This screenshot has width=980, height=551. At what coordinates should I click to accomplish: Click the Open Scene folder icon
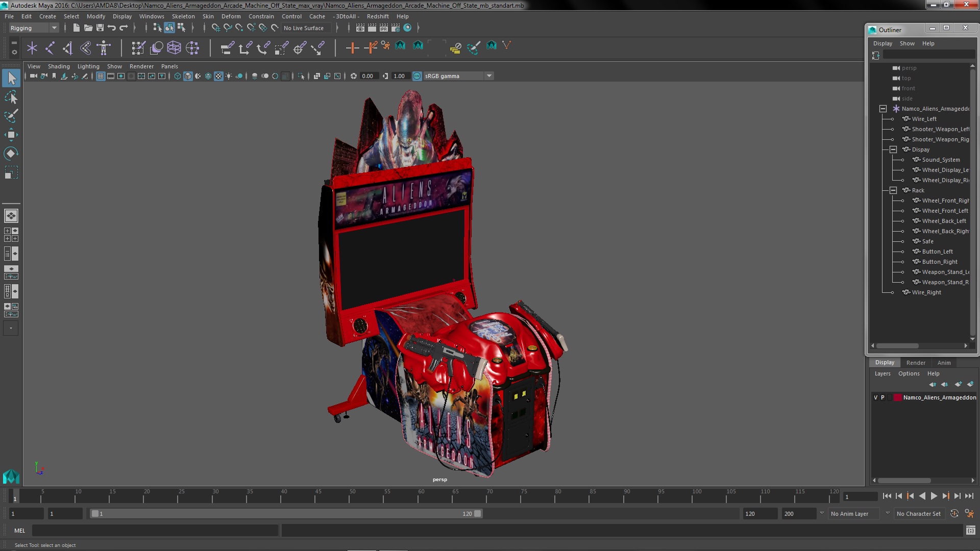(x=88, y=28)
